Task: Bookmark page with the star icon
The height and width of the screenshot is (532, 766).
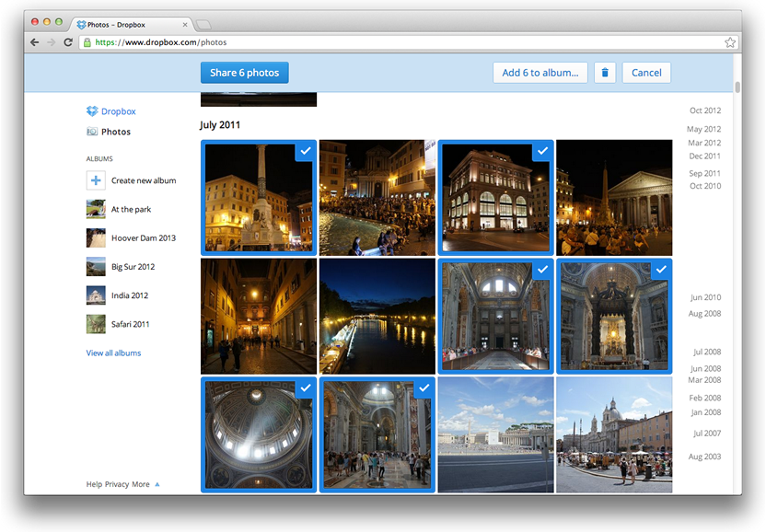Action: [730, 42]
